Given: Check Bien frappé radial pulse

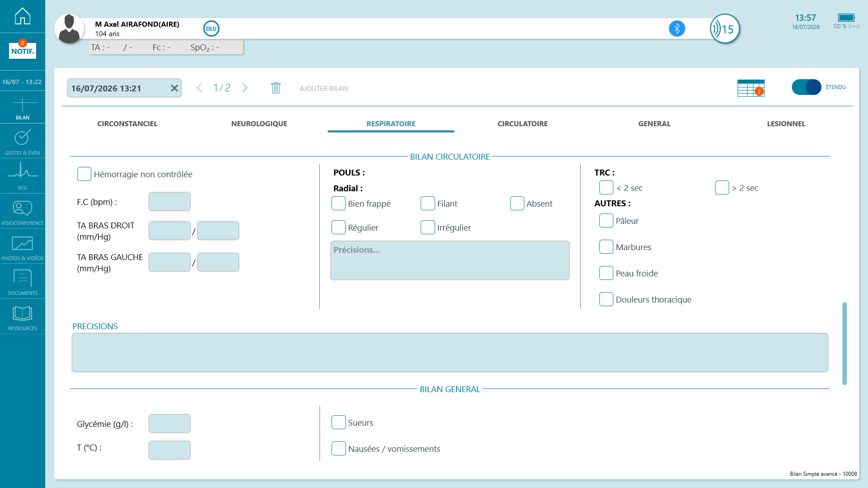Looking at the screenshot, I should (338, 204).
